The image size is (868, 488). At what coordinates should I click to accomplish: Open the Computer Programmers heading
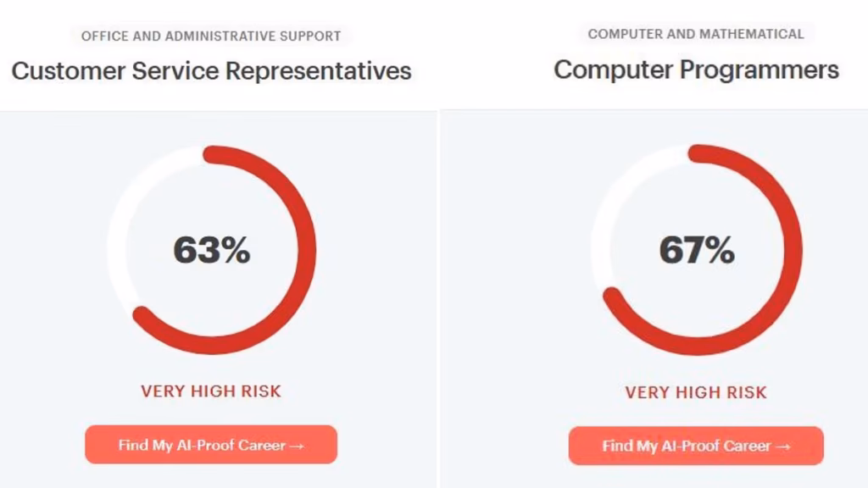click(696, 69)
